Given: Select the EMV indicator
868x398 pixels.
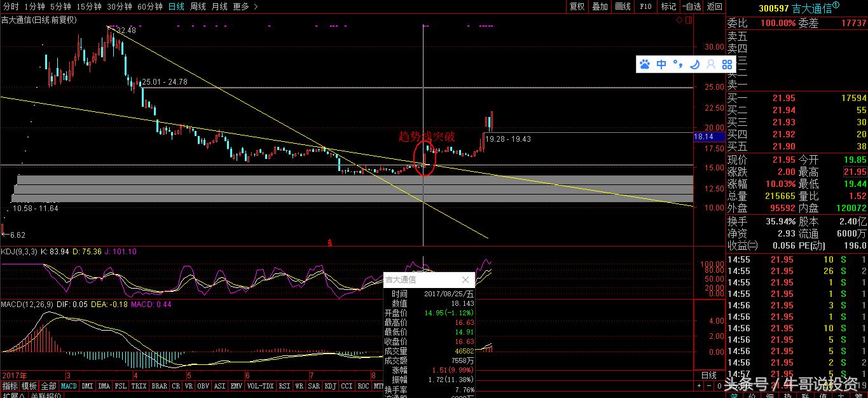Looking at the screenshot, I should (x=237, y=386).
